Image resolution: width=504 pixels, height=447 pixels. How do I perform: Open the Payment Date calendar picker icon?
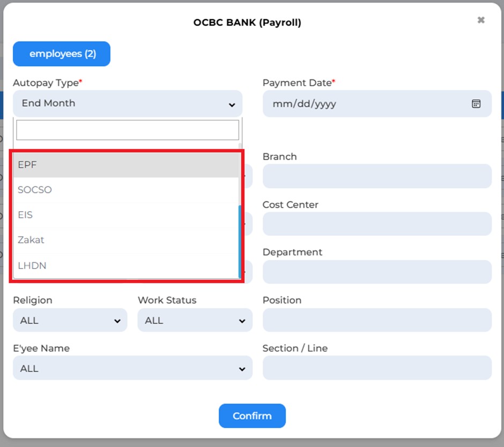click(476, 104)
